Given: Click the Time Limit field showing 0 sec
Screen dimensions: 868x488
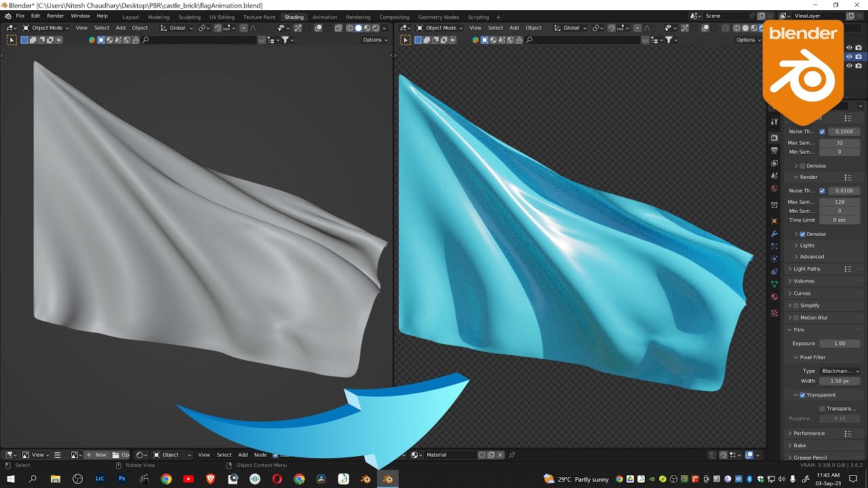Looking at the screenshot, I should (840, 220).
